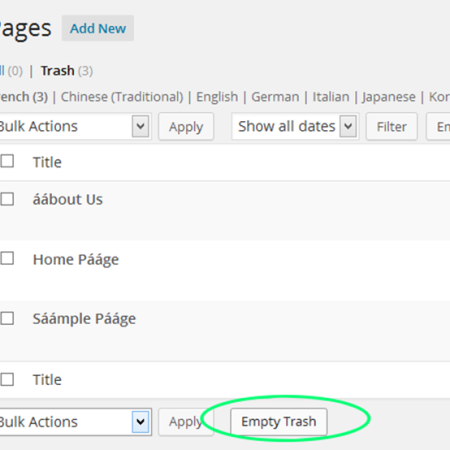Click the Empty Trash button
This screenshot has height=450, width=450.
point(279,422)
